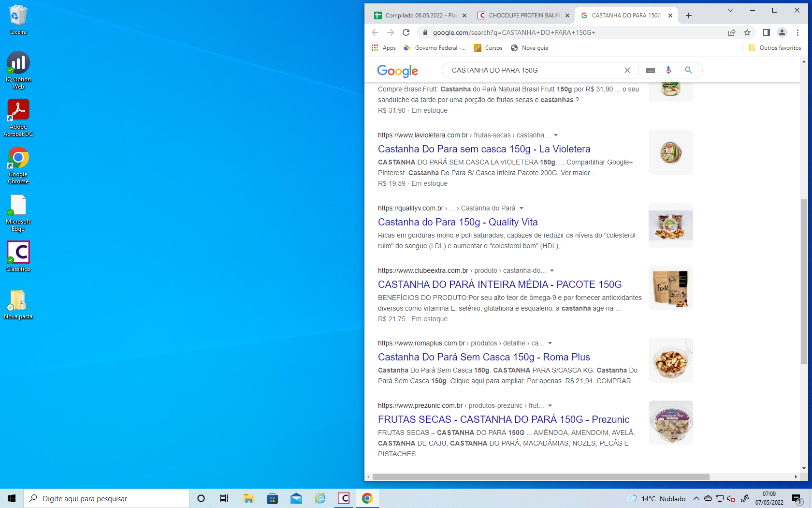The width and height of the screenshot is (812, 508).
Task: Expand the lavioletera result options arrow
Action: 556,135
